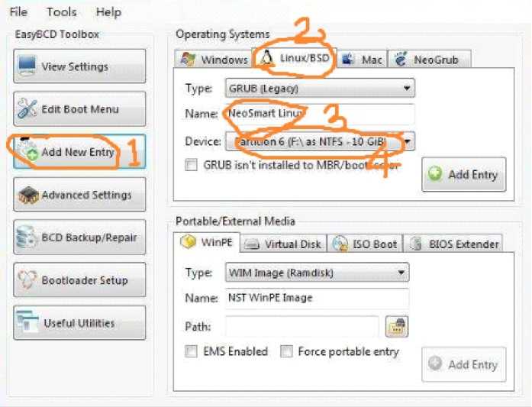Open BCD Backup/Repair

pyautogui.click(x=79, y=237)
